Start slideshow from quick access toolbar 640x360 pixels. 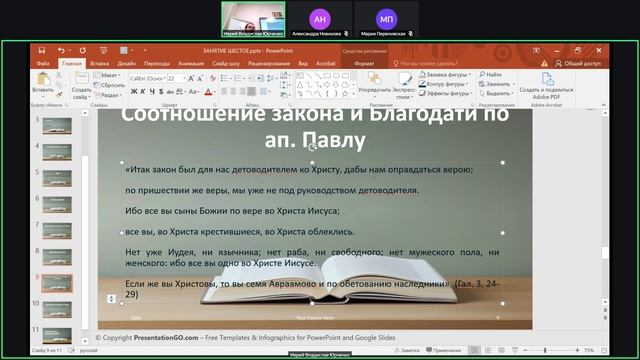point(103,50)
